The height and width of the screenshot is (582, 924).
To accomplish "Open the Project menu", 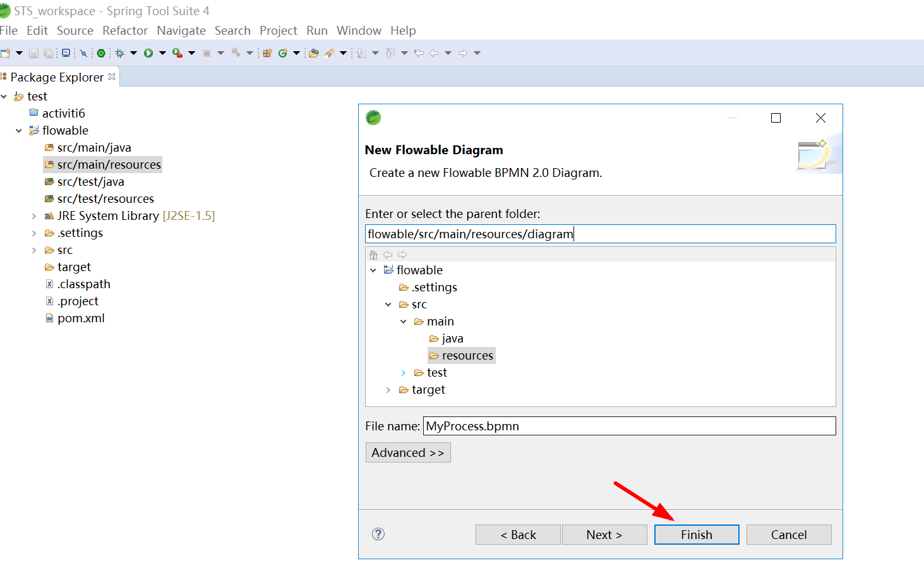I will [279, 30].
